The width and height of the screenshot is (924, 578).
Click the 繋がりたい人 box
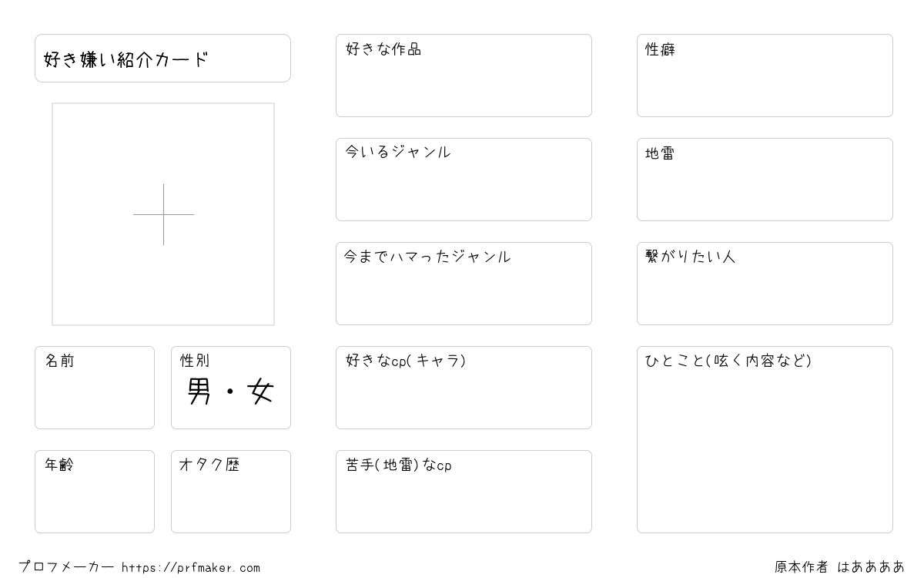tap(765, 284)
